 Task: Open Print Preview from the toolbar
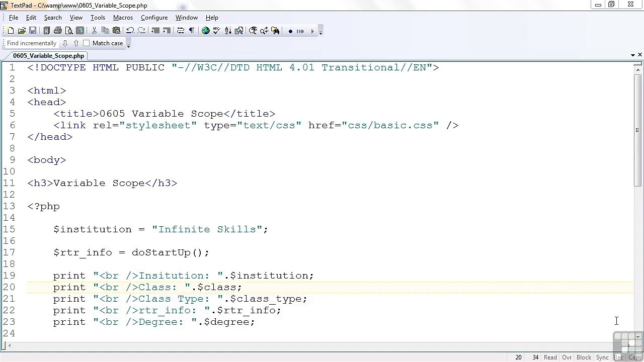(69, 31)
